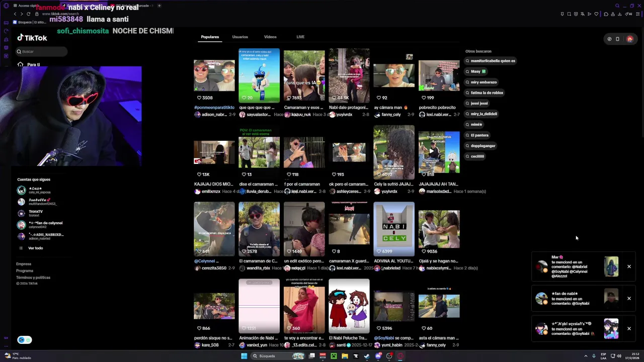Click Ver todo to expand followed accounts
Screen dimensions: 644x362
click(35, 248)
